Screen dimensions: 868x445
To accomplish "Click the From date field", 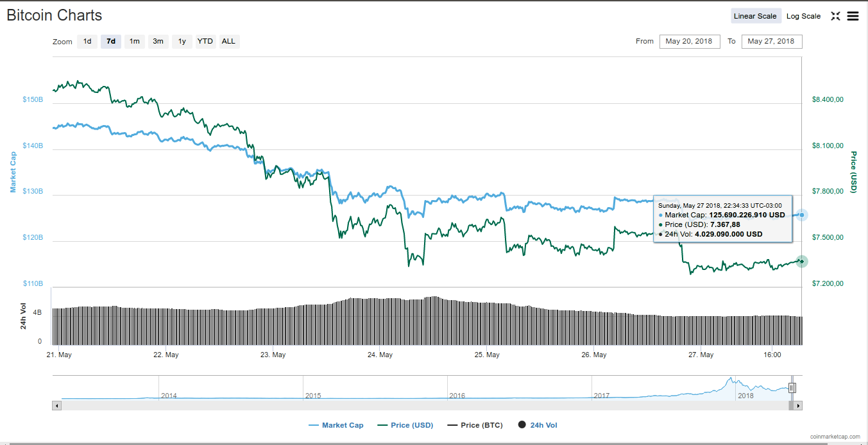I will coord(690,41).
